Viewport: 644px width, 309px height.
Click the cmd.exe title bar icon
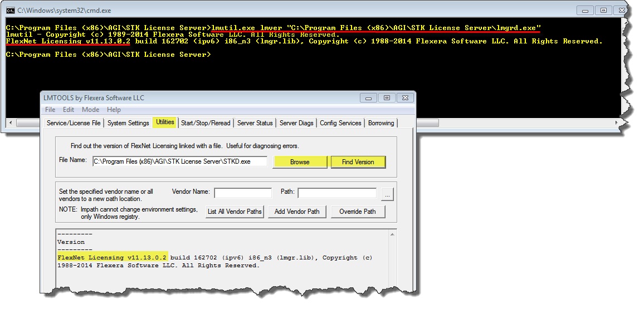11,11
